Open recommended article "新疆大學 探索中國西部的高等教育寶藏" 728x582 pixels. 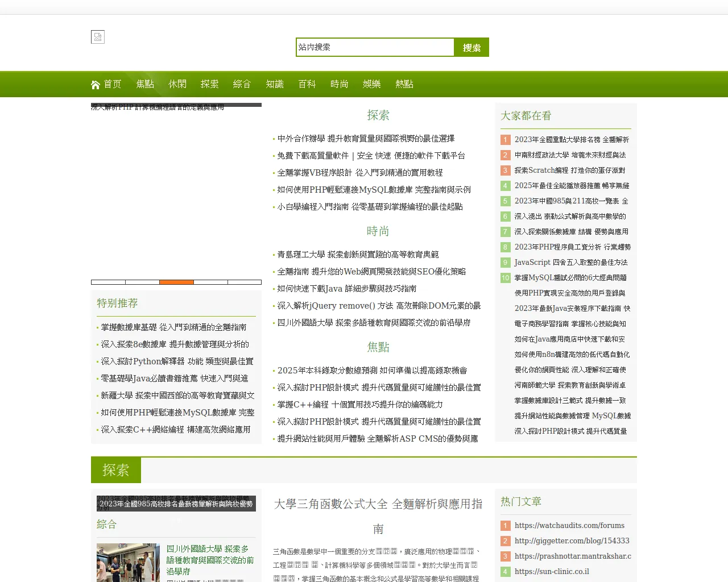[178, 396]
